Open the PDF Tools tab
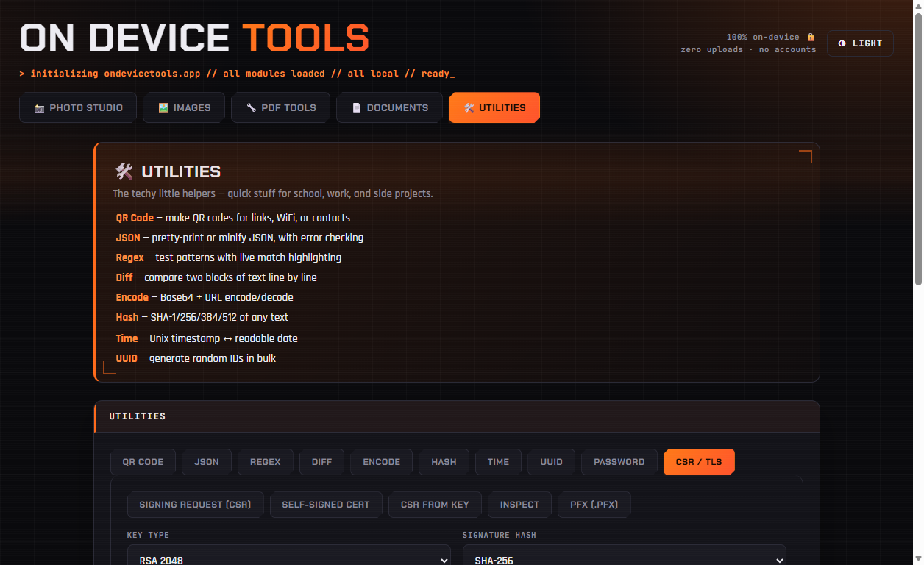Image resolution: width=924 pixels, height=565 pixels. (281, 107)
